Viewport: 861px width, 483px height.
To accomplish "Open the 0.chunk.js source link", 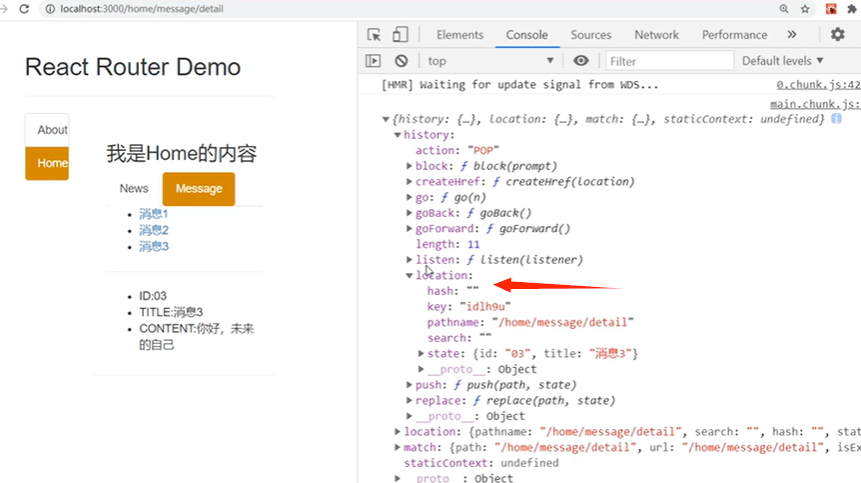I will pos(818,85).
